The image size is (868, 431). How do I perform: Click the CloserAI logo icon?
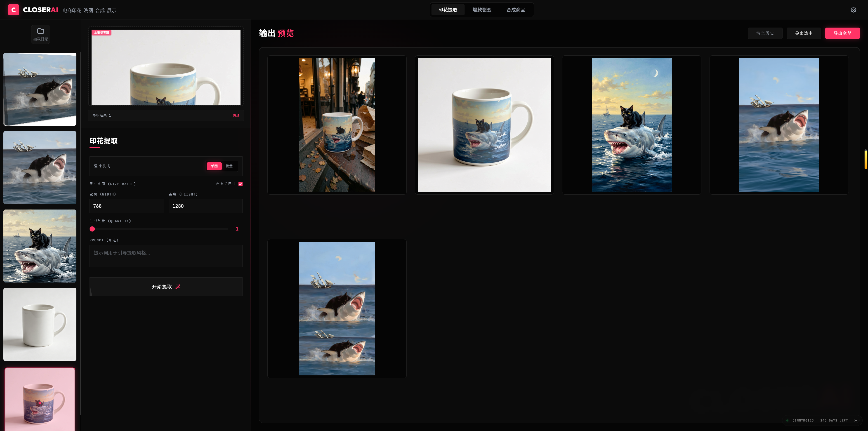point(14,10)
